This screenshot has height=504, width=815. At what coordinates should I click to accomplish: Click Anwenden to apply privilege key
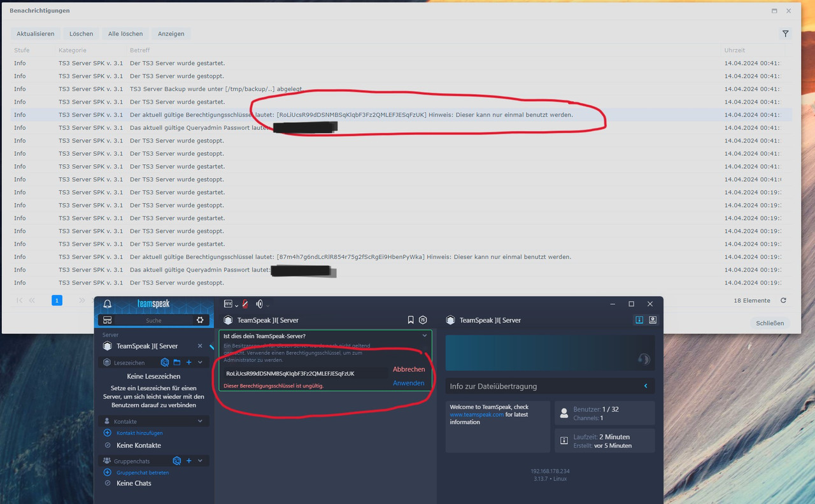(409, 383)
